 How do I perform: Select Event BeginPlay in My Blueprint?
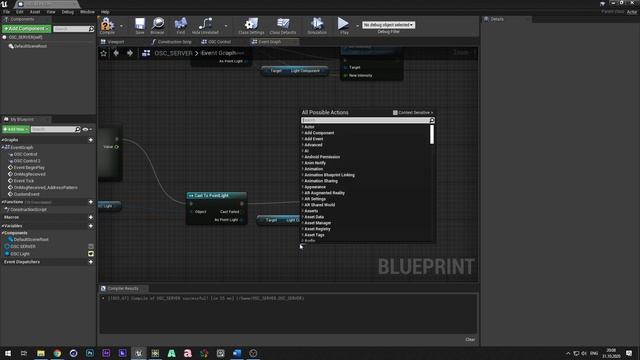pos(29,168)
